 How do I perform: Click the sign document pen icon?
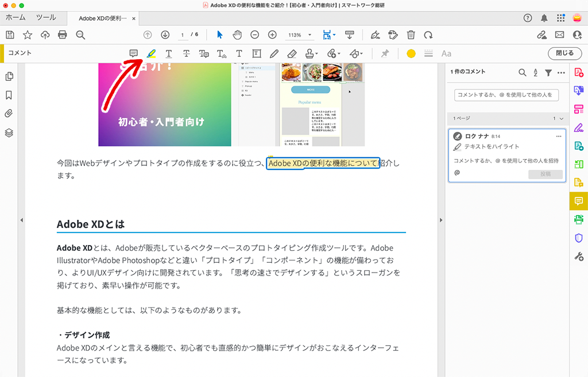[375, 35]
